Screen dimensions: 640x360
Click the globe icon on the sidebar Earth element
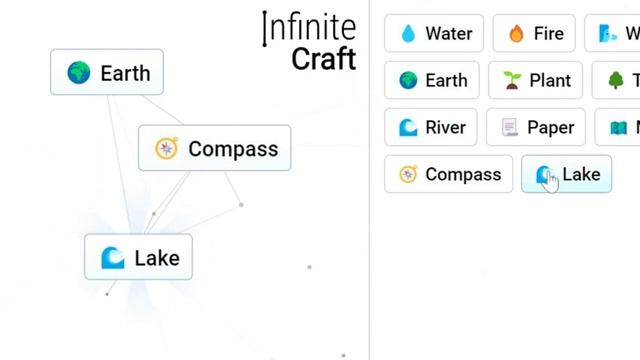(408, 80)
